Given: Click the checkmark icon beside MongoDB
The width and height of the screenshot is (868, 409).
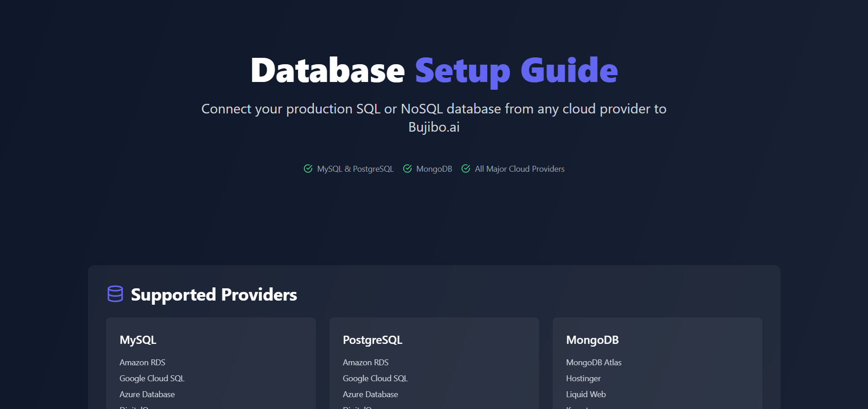Looking at the screenshot, I should [x=407, y=169].
